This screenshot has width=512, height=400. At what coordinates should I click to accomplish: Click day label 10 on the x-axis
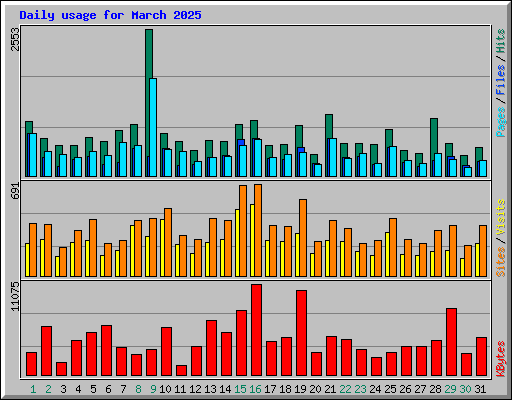click(x=165, y=389)
